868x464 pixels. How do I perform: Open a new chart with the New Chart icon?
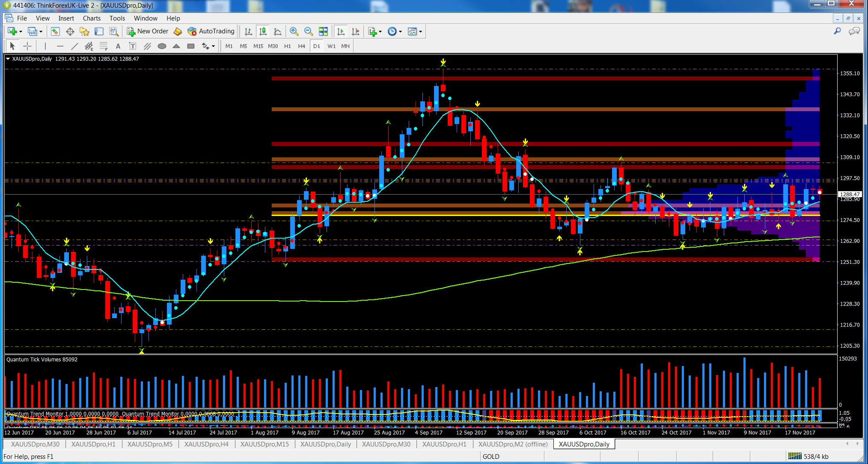click(x=12, y=31)
